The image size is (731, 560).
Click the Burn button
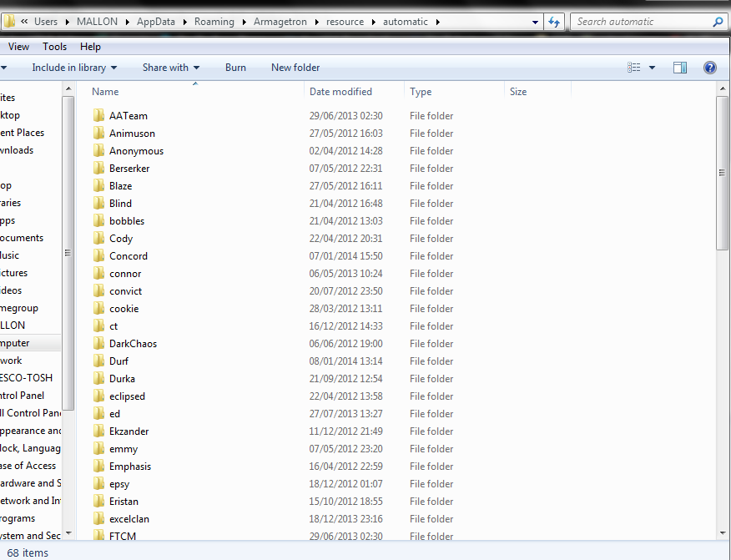point(235,68)
